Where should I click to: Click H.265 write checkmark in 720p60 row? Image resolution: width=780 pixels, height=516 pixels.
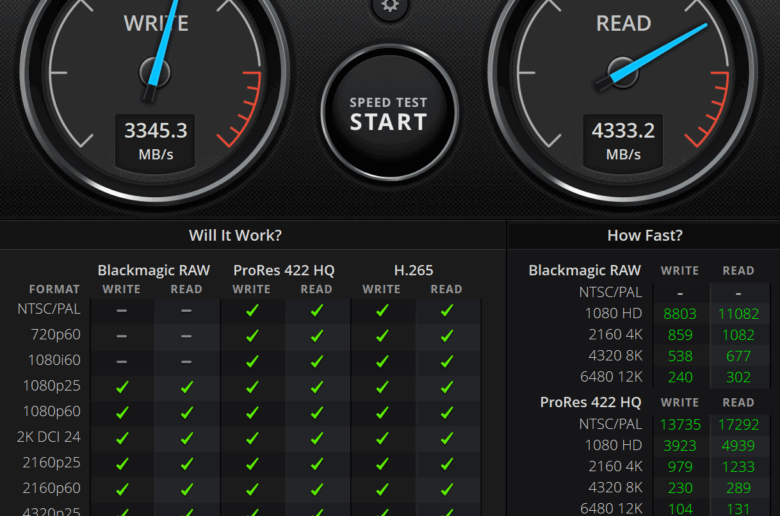point(382,336)
